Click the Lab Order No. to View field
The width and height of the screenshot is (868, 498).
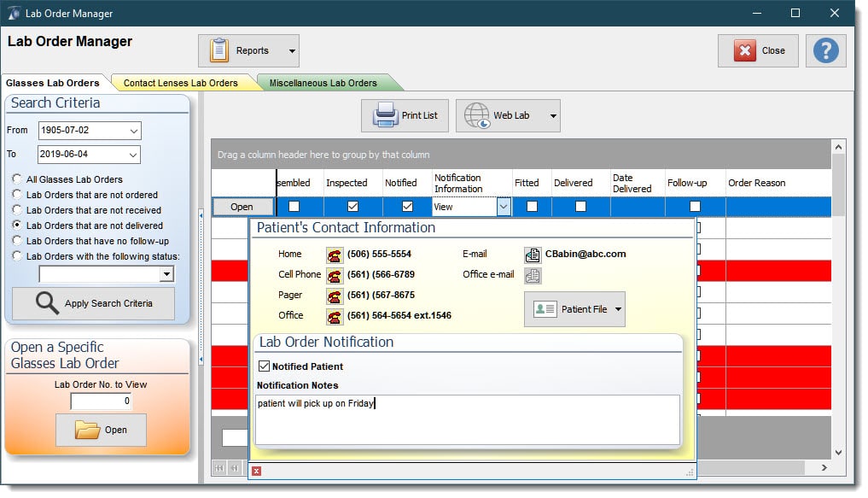pos(102,401)
